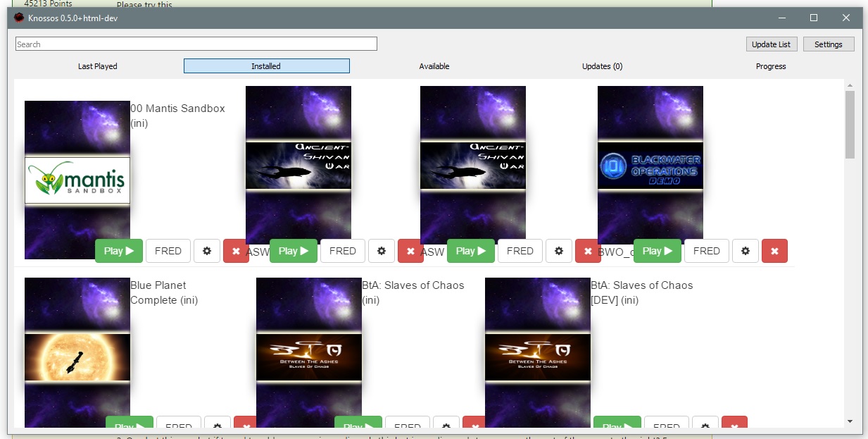Select the Installed tab

(266, 66)
